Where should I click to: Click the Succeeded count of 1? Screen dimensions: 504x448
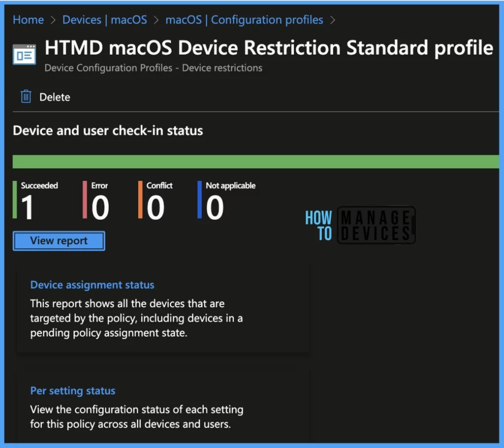28,208
